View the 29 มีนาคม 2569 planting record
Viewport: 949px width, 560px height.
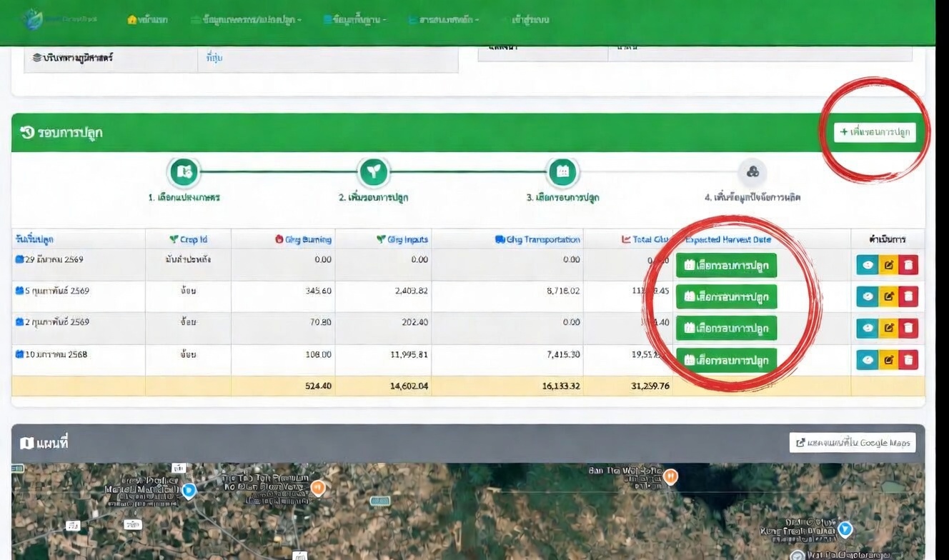point(868,265)
